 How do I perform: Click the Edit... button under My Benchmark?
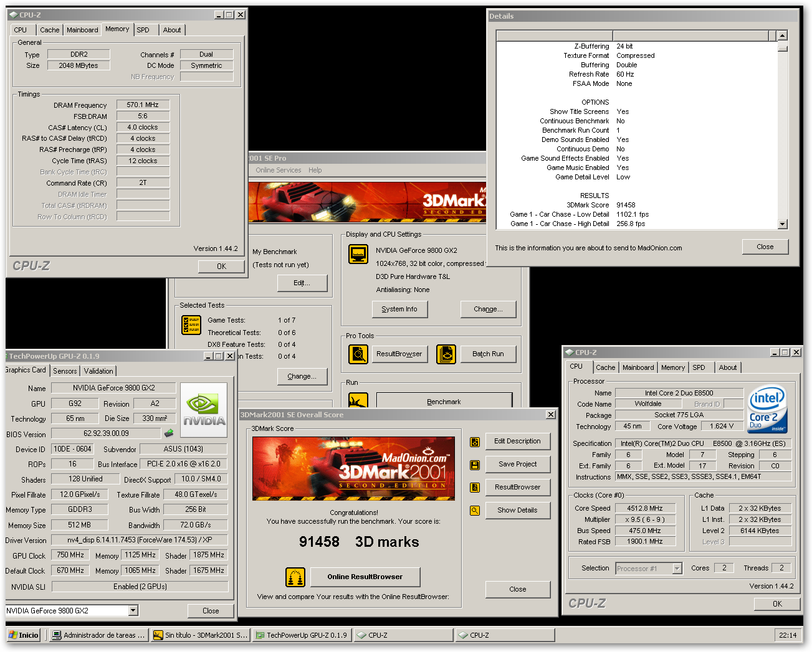click(302, 283)
